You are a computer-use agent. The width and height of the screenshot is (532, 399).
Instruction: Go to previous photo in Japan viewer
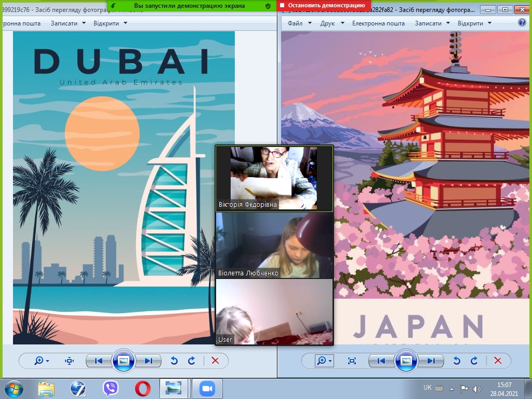click(381, 361)
